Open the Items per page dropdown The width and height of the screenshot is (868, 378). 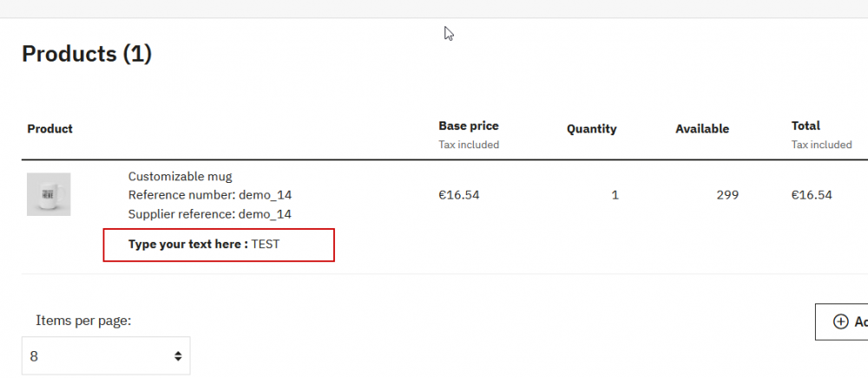click(x=105, y=355)
